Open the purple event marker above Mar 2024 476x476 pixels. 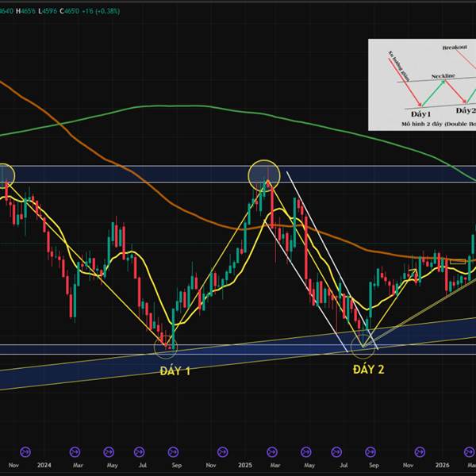(75, 451)
